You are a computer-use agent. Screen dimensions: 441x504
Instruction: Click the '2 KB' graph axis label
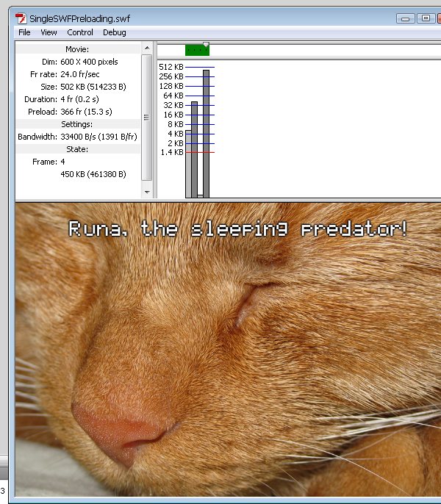176,143
